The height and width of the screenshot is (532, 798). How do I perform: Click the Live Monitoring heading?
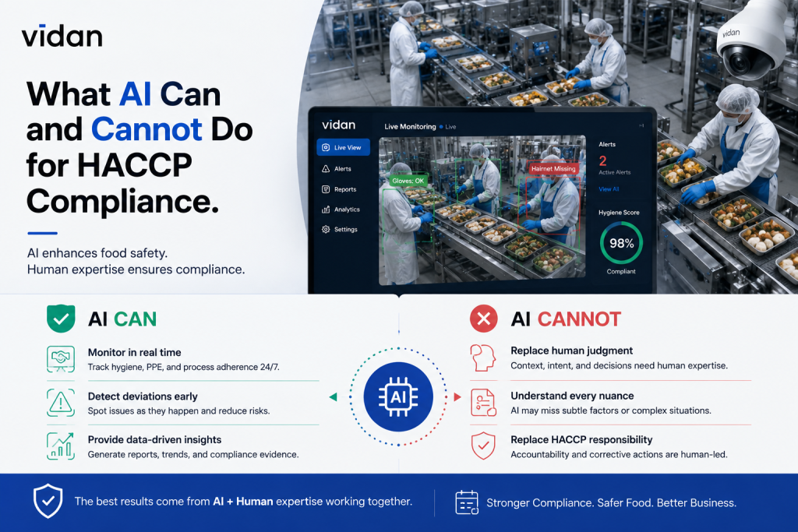(410, 127)
